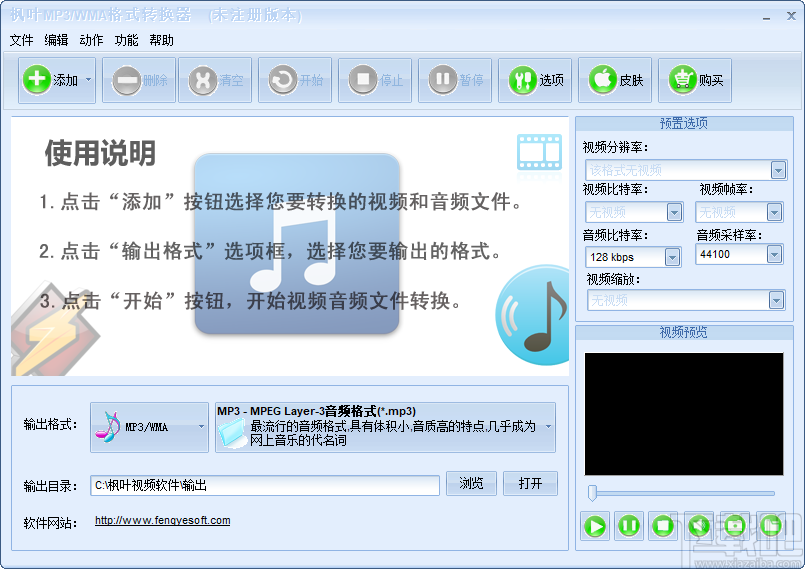The height and width of the screenshot is (569, 805).
Task: Open the http://www.fengyesoft.com link
Action: coord(163,520)
